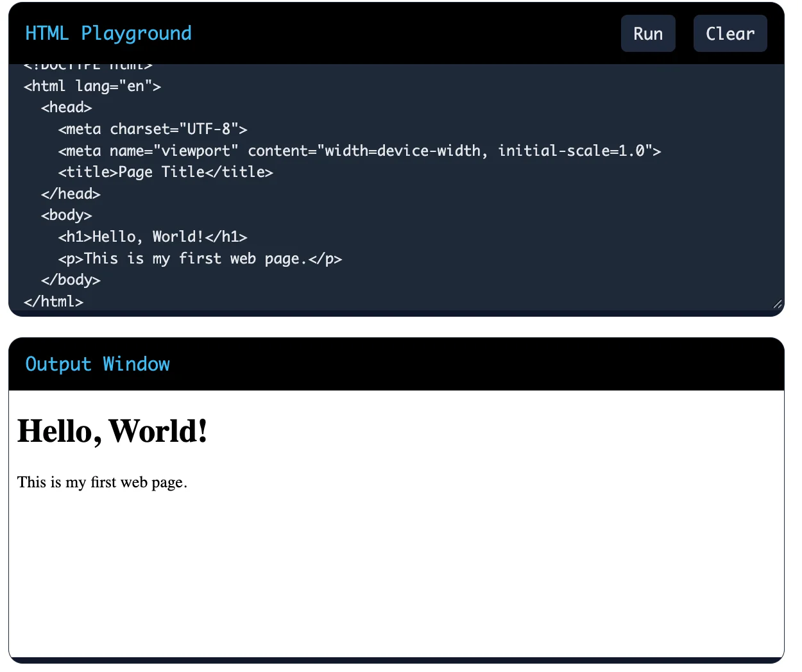Click the closing </body> tag line

[x=71, y=280]
